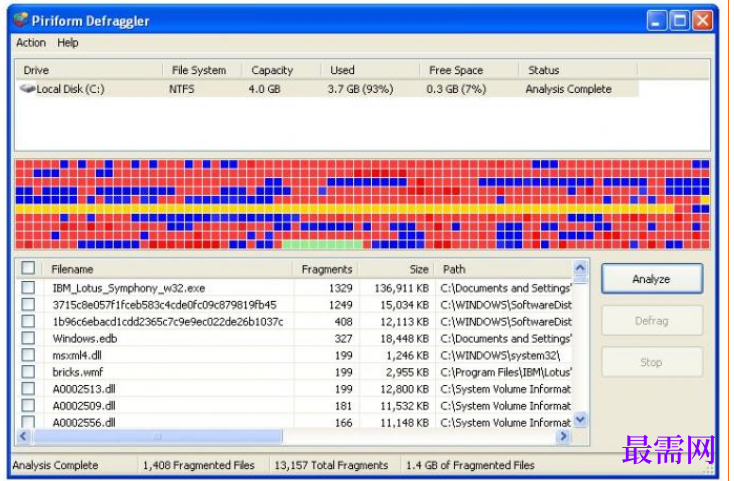
Task: Sort the list by Filename column header
Action: (168, 269)
